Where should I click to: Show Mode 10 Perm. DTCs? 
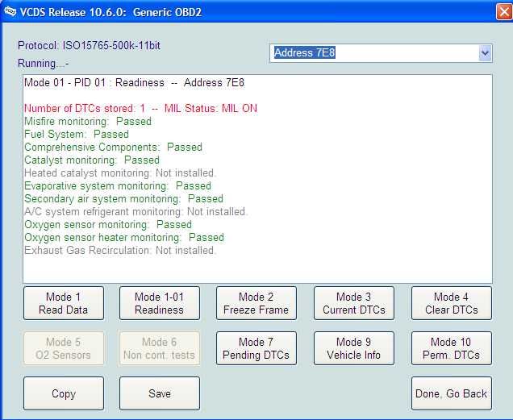[451, 348]
